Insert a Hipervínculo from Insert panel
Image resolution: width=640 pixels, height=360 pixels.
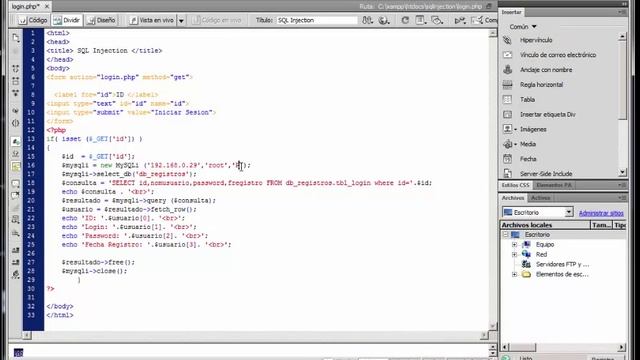[x=536, y=40]
